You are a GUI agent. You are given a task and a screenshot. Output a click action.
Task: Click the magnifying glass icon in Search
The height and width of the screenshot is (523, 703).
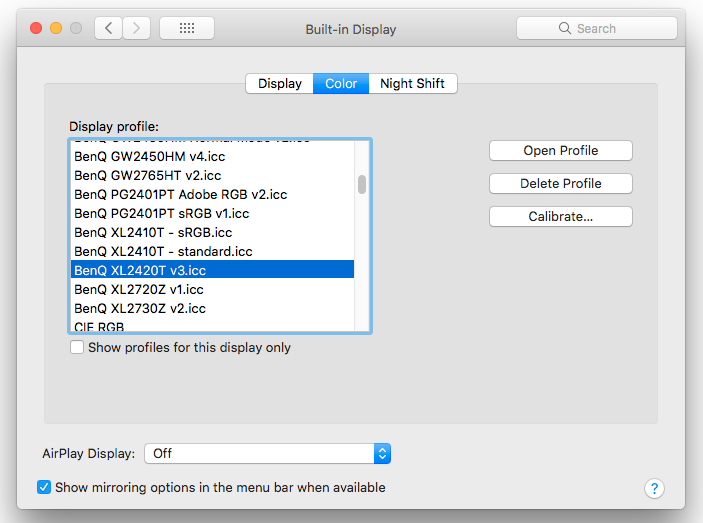565,28
